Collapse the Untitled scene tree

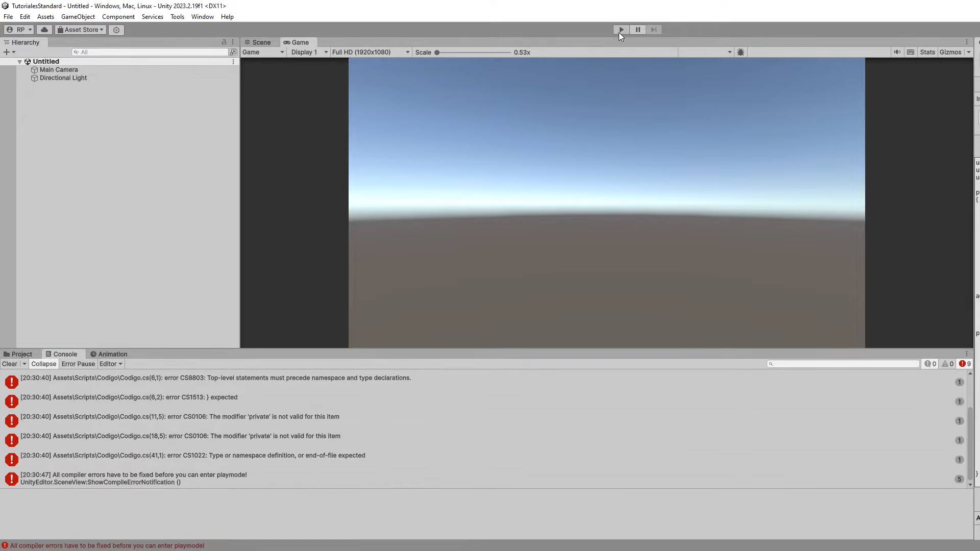[x=19, y=62]
